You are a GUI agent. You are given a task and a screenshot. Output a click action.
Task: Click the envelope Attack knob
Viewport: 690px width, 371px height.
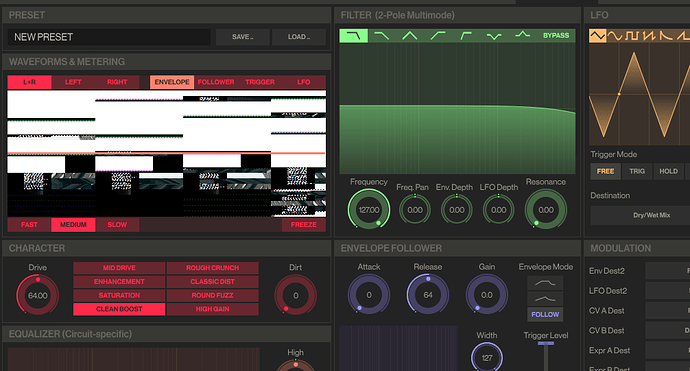369,295
